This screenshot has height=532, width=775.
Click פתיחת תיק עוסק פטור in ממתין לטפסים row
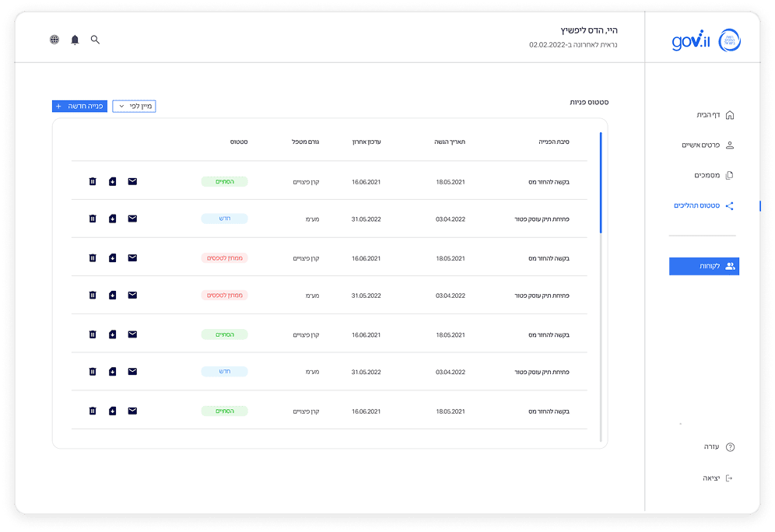(542, 296)
